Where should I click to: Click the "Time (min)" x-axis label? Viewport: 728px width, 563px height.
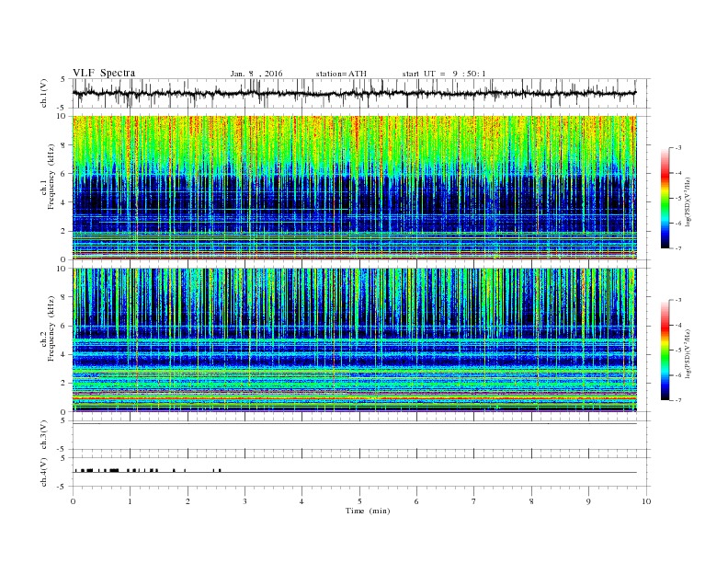coord(368,511)
